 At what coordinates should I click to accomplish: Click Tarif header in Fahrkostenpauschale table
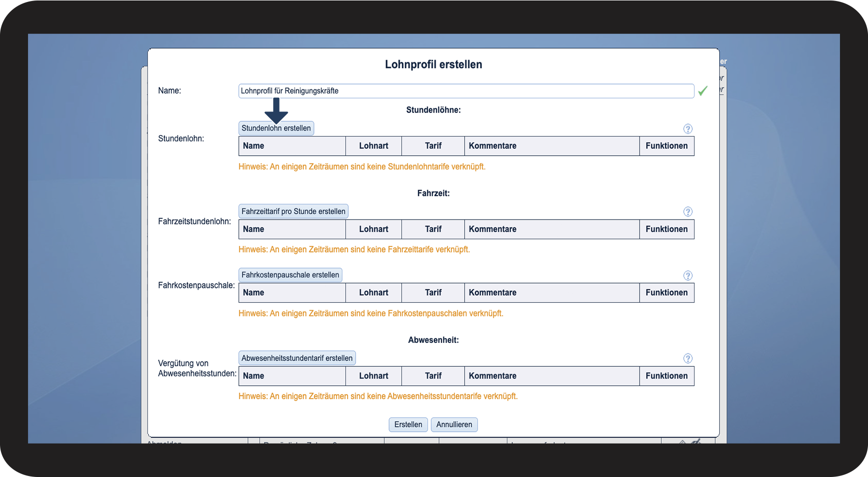pos(433,293)
